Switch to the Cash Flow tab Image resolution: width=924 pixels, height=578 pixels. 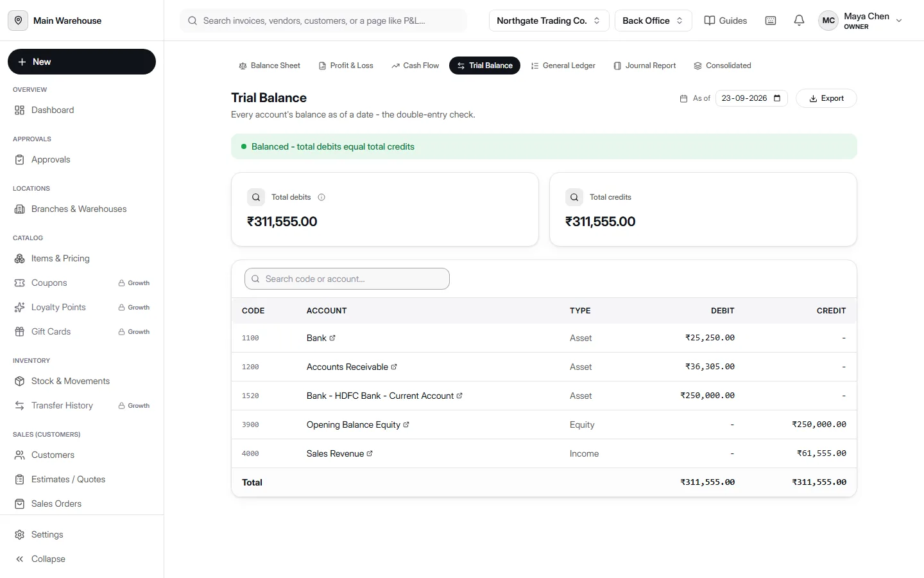(415, 66)
